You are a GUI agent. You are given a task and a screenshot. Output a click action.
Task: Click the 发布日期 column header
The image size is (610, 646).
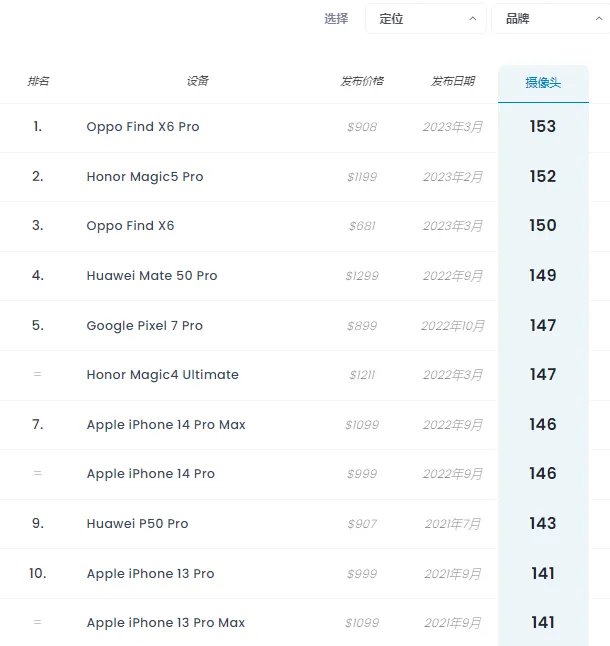tap(453, 81)
